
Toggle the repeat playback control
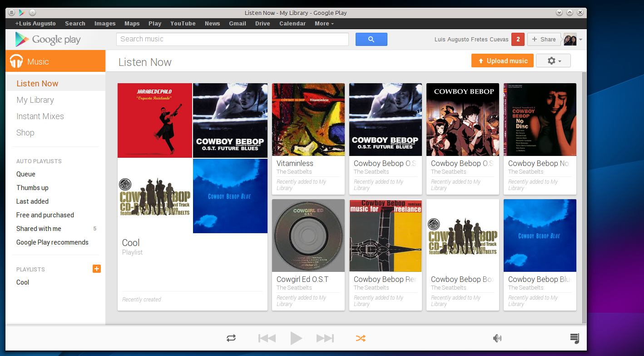pyautogui.click(x=232, y=338)
